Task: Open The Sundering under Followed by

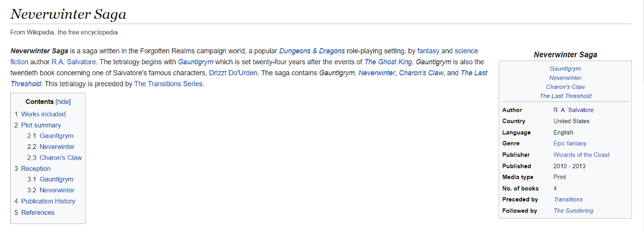Action: pos(574,211)
